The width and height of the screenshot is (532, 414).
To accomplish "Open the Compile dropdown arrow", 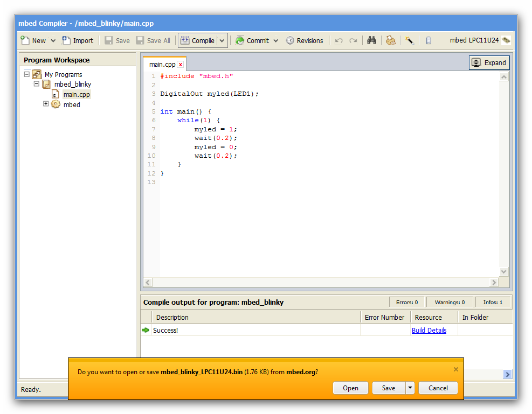I will [222, 40].
